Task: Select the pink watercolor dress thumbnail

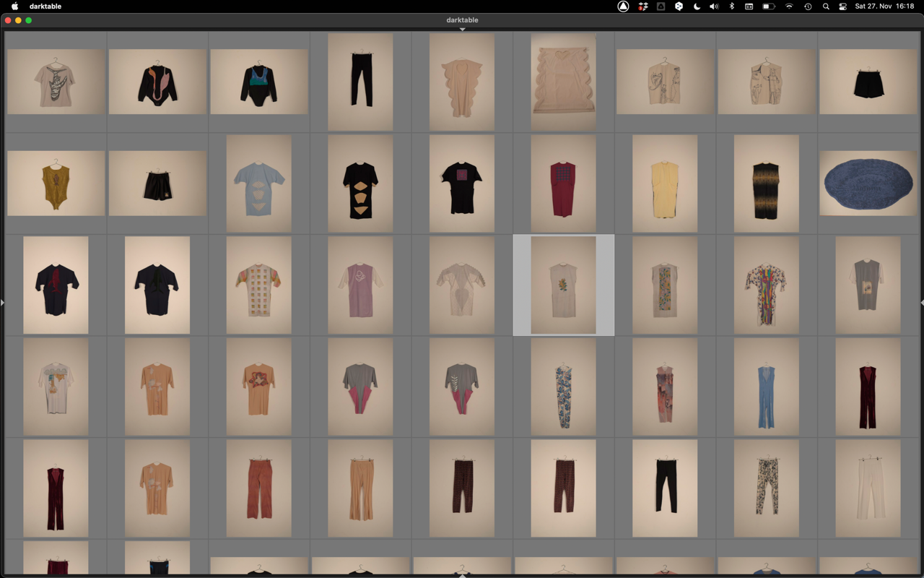Action: pyautogui.click(x=665, y=387)
